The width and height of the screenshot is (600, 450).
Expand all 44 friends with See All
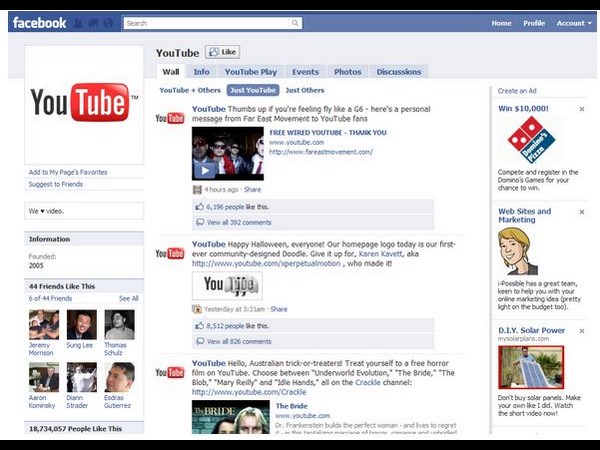pos(129,298)
